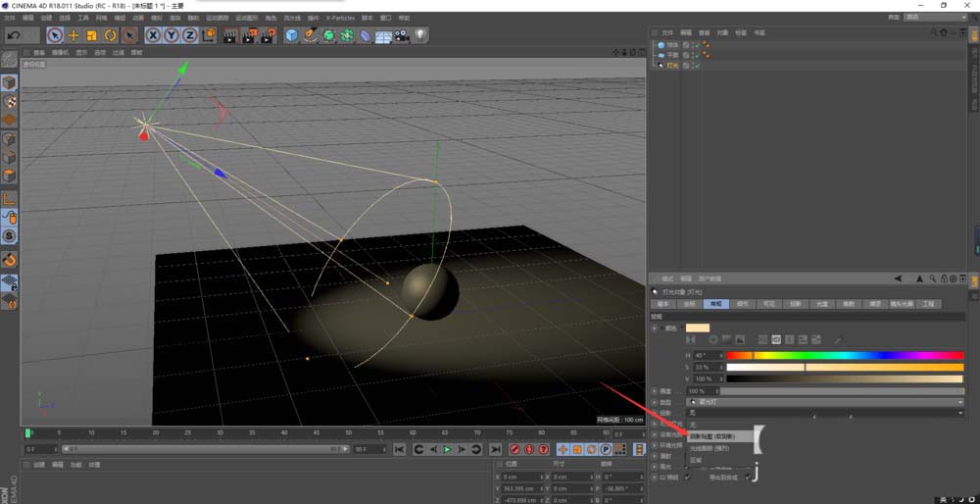Toggle the X axis lock
The image size is (980, 504).
point(153,35)
